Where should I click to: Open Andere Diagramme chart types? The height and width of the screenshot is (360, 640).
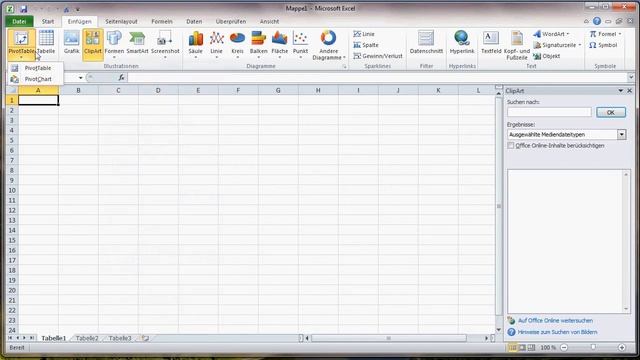coord(329,45)
